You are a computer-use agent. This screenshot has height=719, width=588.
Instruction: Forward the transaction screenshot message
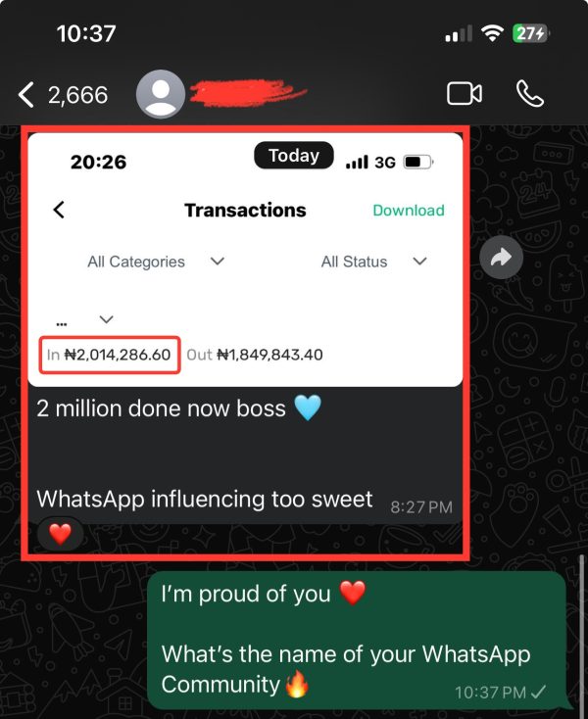tap(502, 258)
